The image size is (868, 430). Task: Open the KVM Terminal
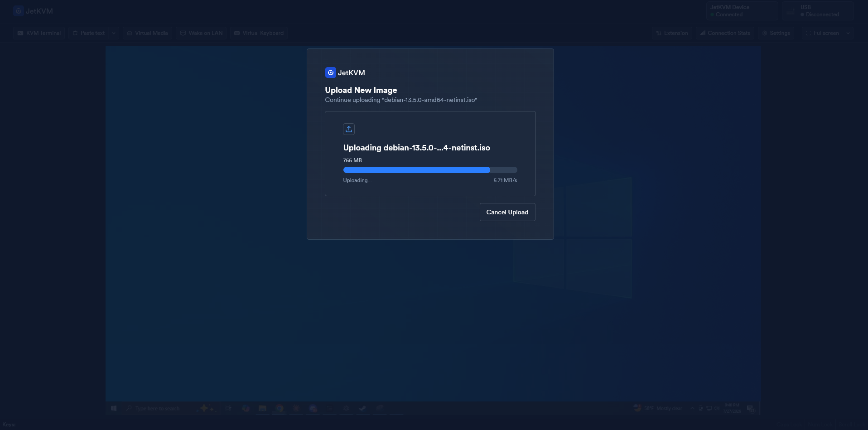click(x=39, y=33)
